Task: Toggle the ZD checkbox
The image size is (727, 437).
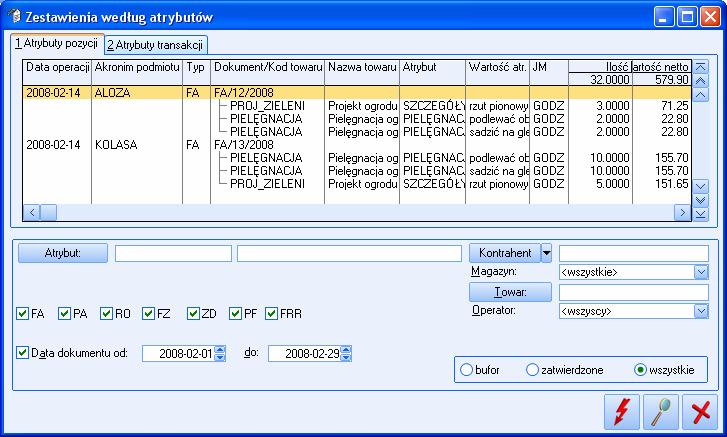Action: [x=193, y=314]
